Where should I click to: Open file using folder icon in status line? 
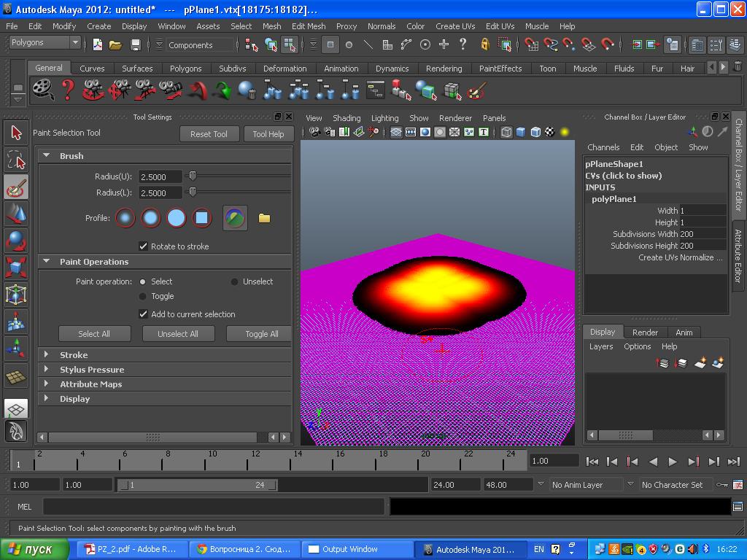[x=115, y=44]
